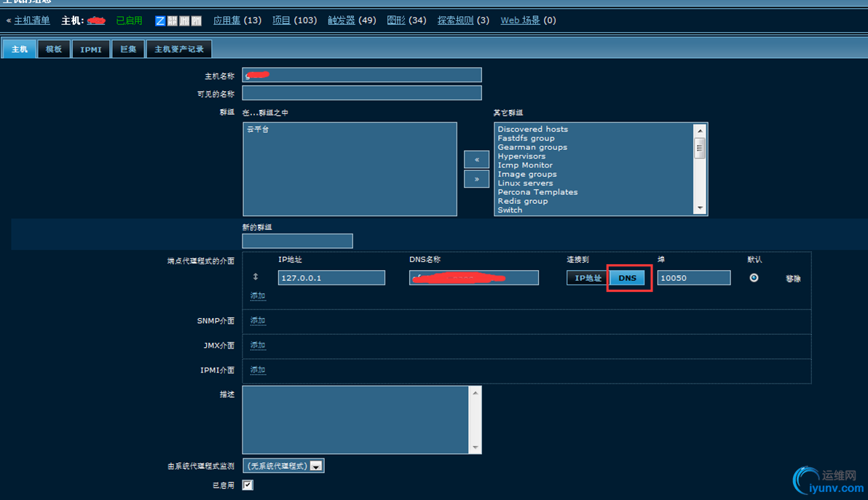Viewport: 868px width, 500px height.
Task: Click 添加 for SNMP介面
Action: (x=257, y=320)
